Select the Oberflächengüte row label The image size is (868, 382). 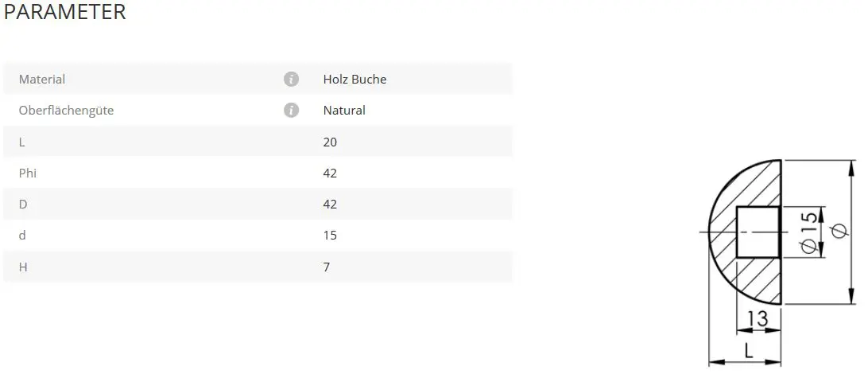coord(66,111)
